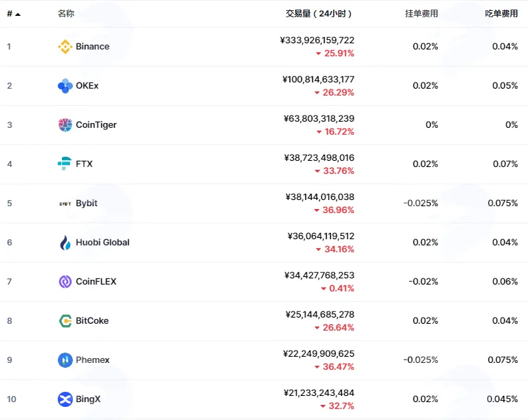Click the Huobi Global flame logo

[65, 243]
